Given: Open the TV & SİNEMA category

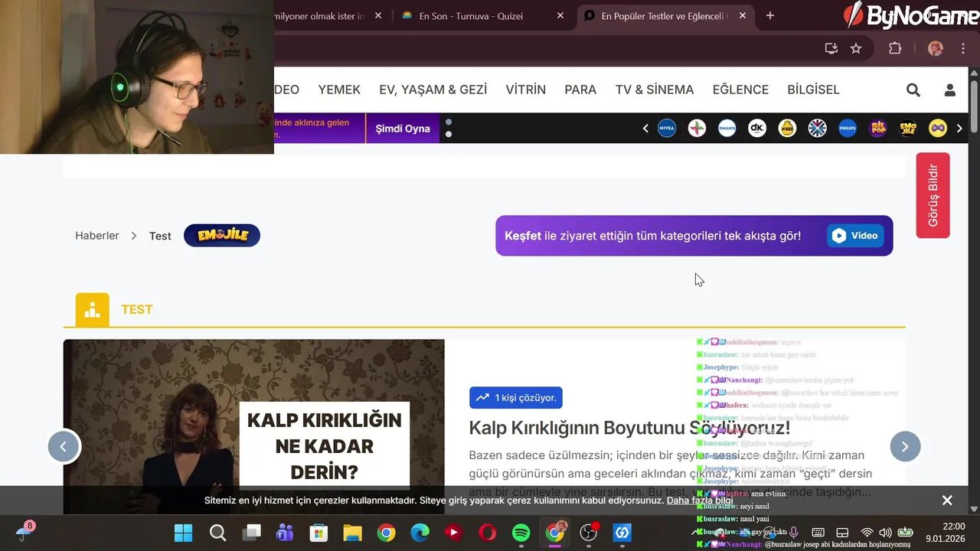Looking at the screenshot, I should (655, 90).
